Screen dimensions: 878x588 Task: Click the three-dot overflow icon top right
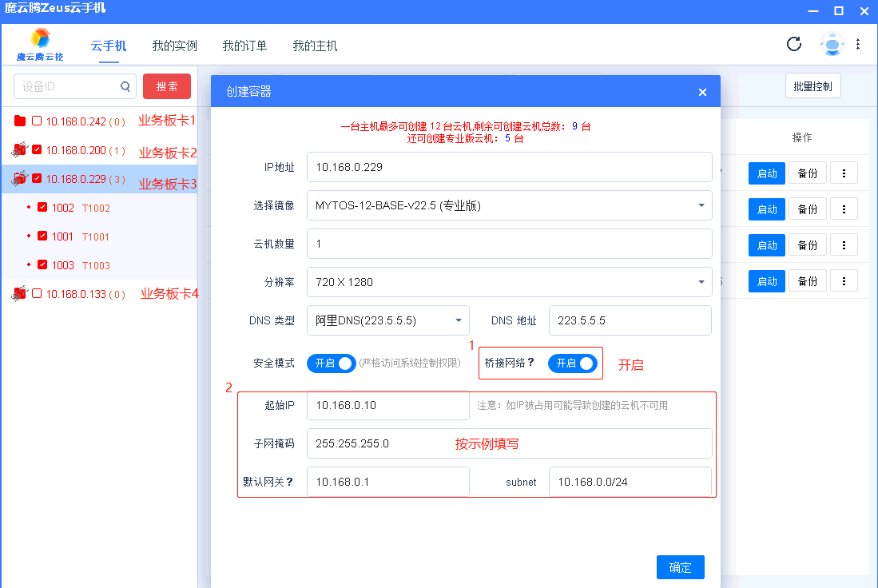click(x=859, y=44)
